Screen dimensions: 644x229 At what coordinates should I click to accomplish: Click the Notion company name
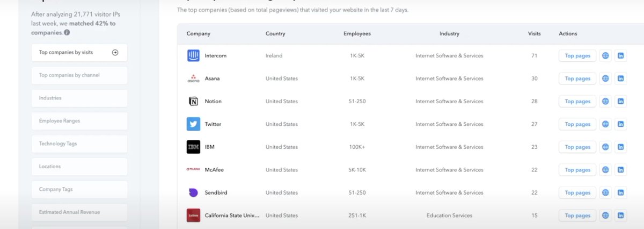(x=213, y=101)
